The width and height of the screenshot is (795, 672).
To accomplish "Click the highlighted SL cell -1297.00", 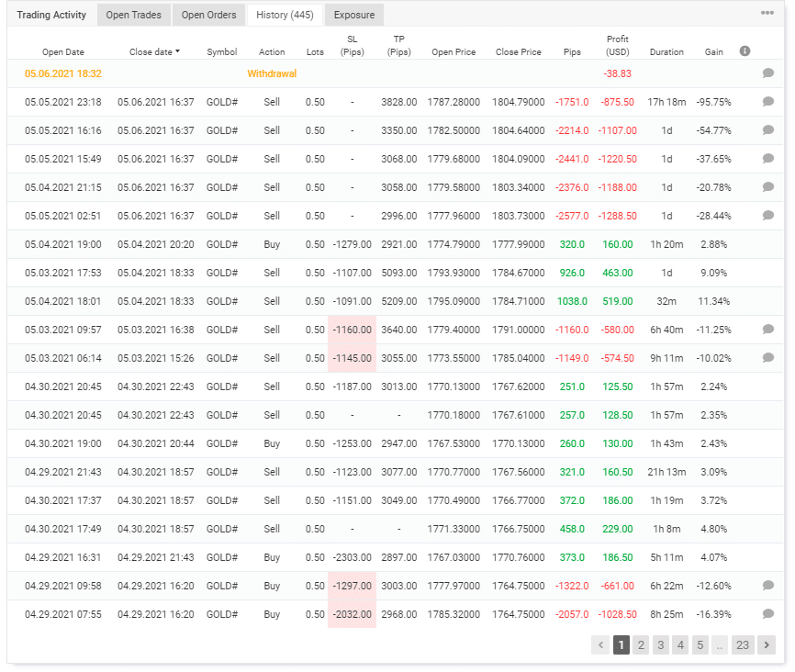I will click(352, 586).
